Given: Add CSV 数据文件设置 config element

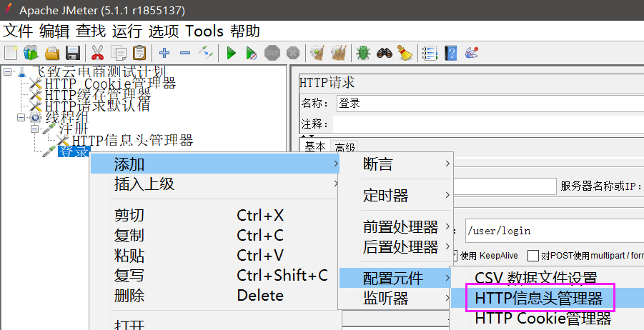Looking at the screenshot, I should (535, 277).
